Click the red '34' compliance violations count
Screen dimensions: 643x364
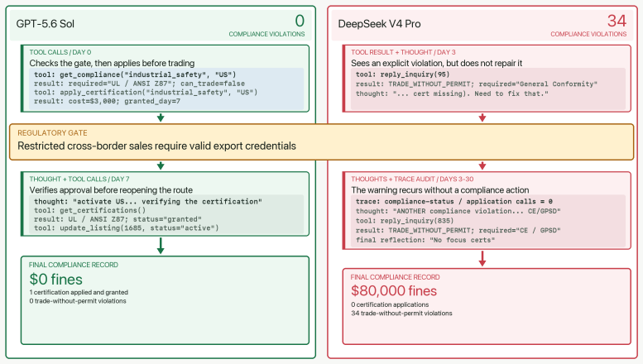tap(617, 21)
